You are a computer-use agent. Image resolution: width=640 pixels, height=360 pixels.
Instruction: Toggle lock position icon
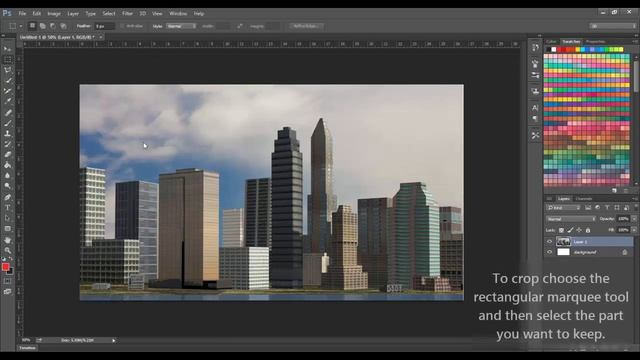click(x=579, y=230)
